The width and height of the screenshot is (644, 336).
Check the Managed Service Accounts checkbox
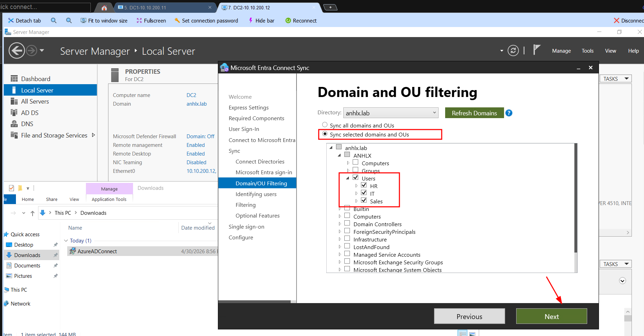tap(347, 254)
